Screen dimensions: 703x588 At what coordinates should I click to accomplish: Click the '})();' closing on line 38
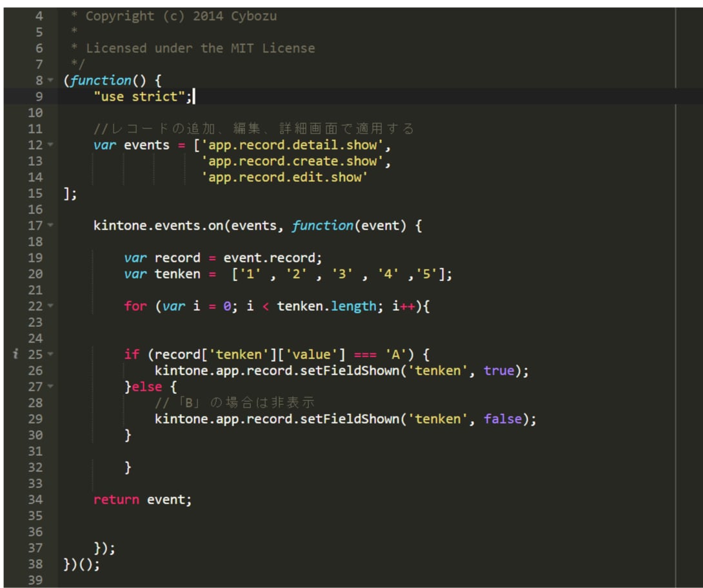pos(82,564)
